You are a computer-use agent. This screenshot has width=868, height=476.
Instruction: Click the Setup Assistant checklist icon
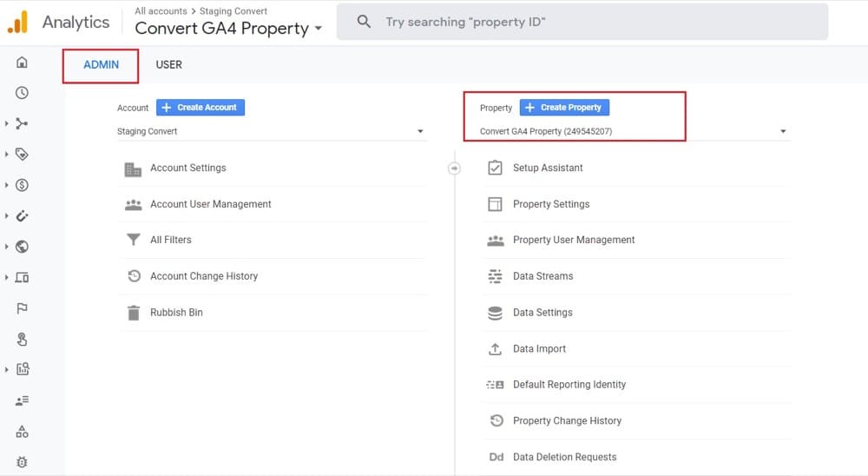tap(495, 168)
